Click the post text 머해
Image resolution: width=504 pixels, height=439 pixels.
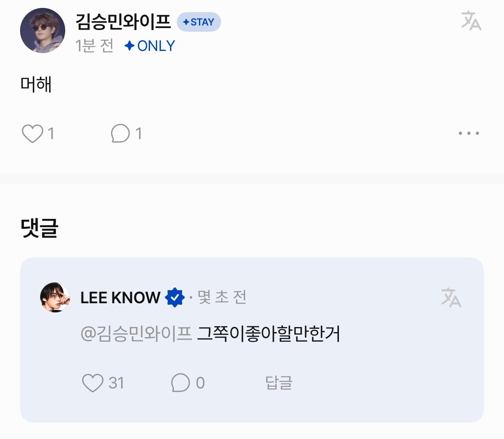tap(36, 85)
